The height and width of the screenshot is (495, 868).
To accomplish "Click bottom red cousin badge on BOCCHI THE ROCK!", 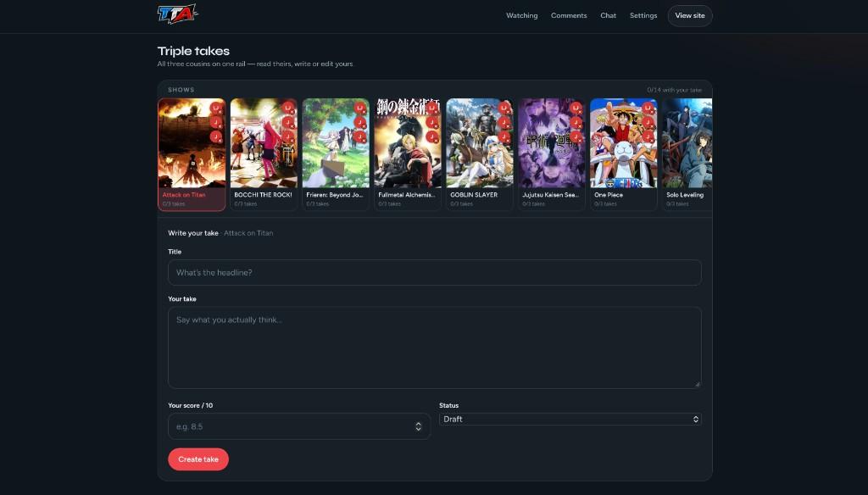I will tap(288, 136).
